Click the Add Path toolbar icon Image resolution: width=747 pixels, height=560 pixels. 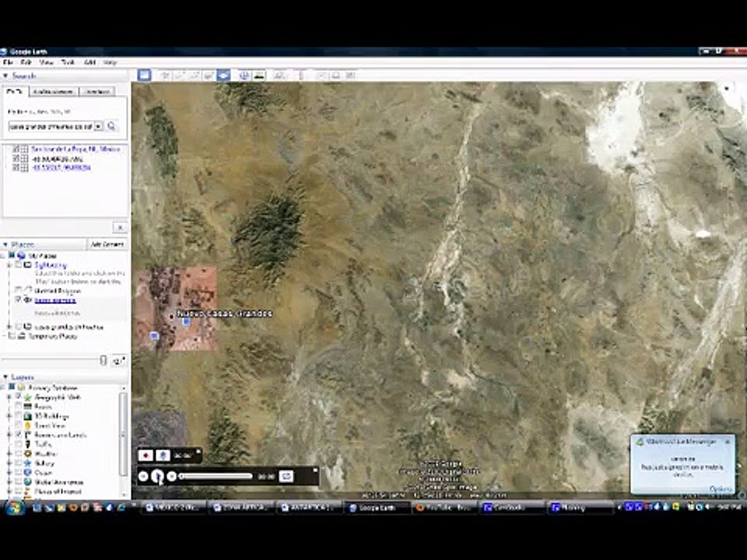(x=195, y=75)
